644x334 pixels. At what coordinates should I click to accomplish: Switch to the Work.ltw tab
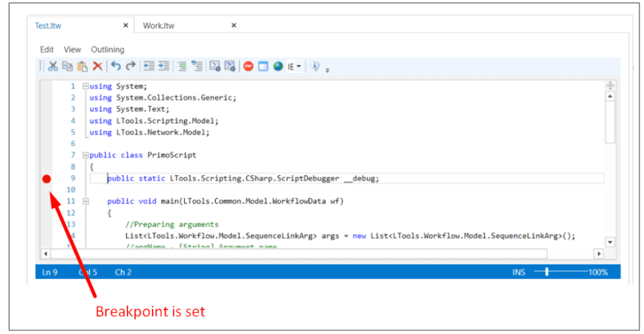pyautogui.click(x=159, y=25)
